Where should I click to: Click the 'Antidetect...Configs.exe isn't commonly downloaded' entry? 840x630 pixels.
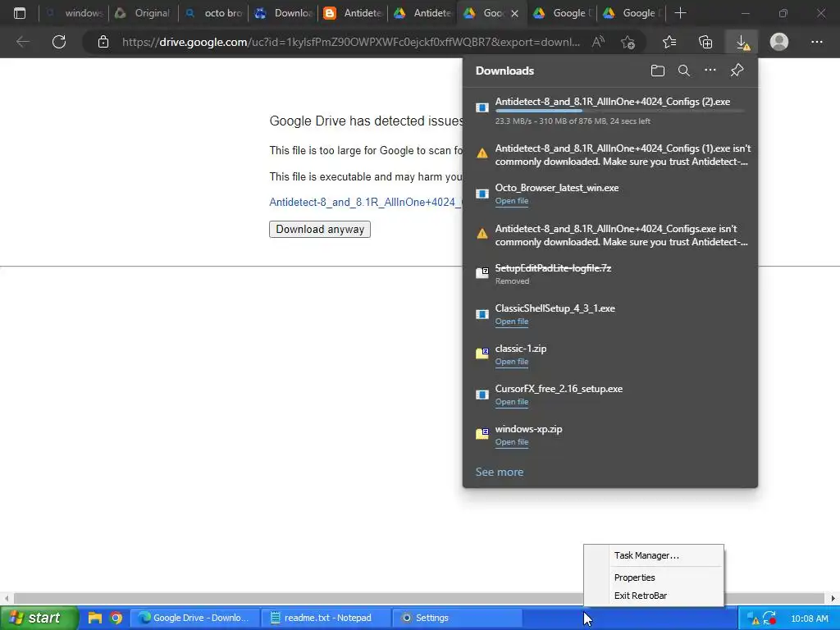coord(610,235)
